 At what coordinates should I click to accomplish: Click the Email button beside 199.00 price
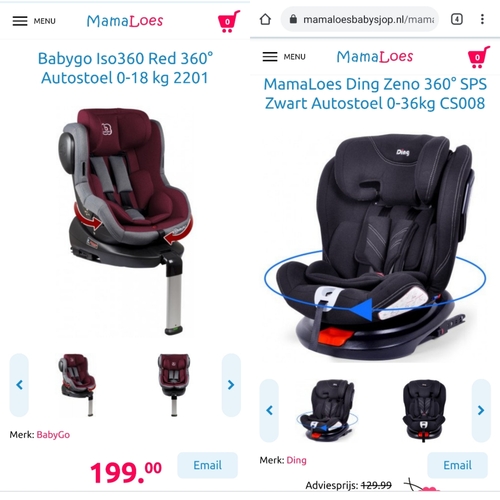(x=207, y=465)
